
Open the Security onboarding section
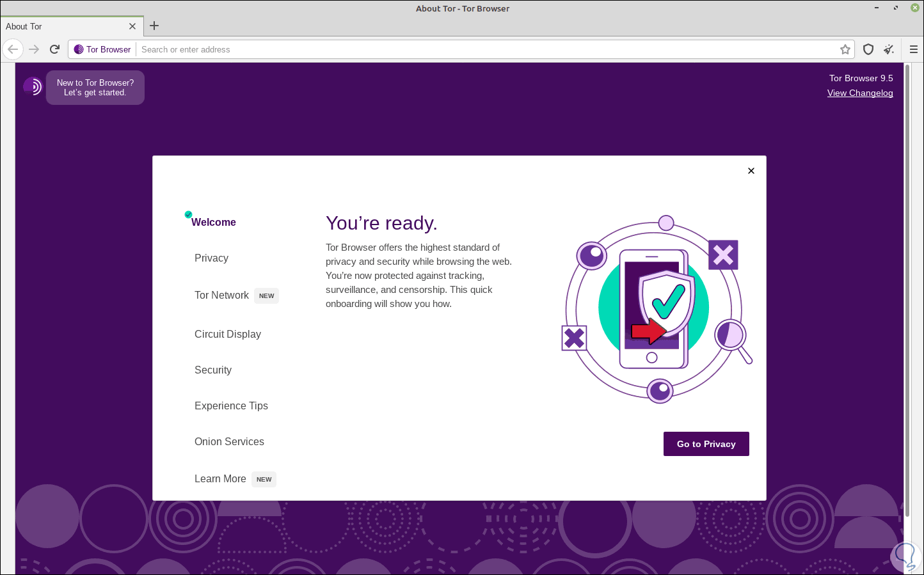(213, 370)
